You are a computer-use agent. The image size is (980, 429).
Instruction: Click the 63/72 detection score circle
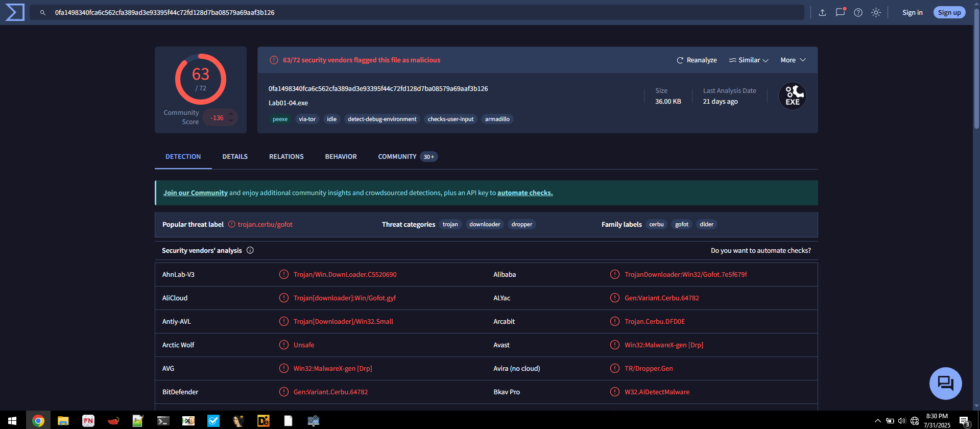(x=201, y=79)
